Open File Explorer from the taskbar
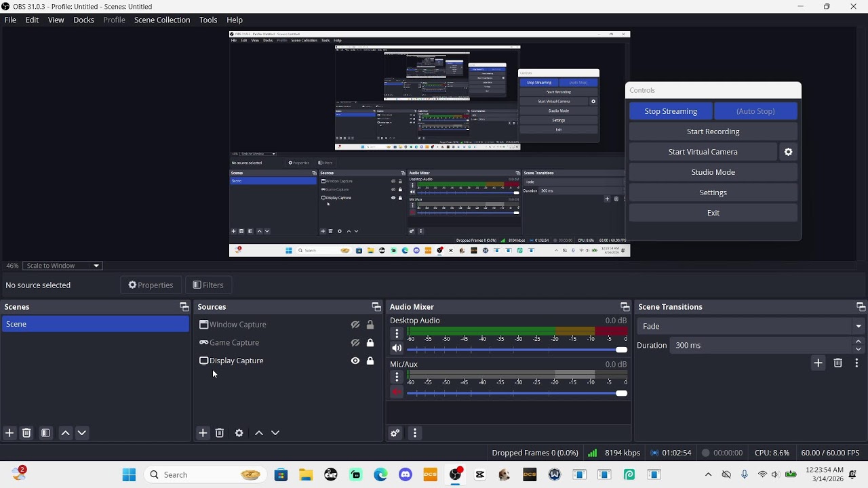868x488 pixels. 306,474
